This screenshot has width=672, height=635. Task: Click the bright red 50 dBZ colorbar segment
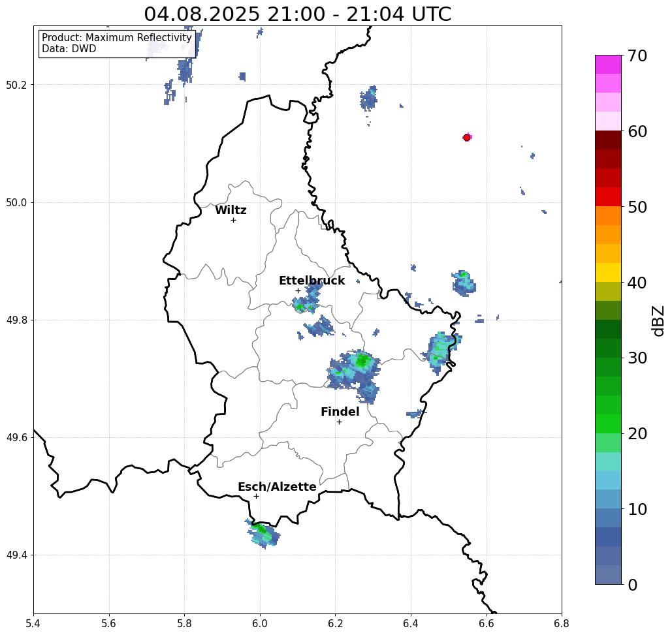tap(608, 197)
